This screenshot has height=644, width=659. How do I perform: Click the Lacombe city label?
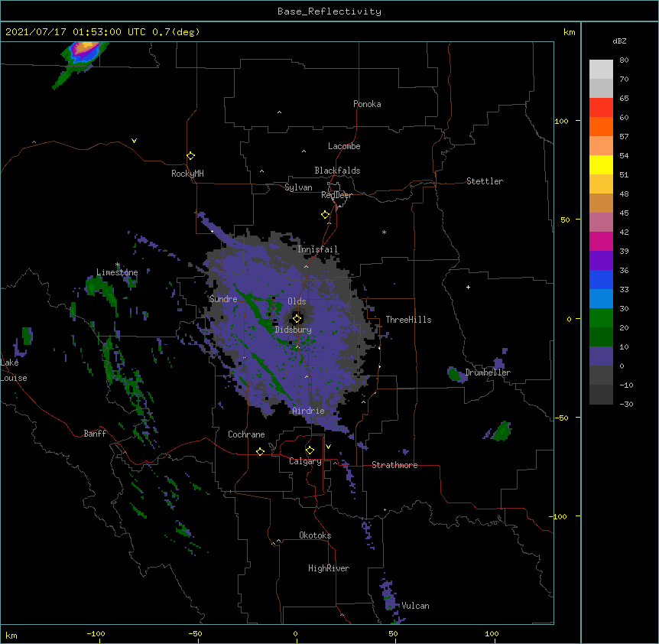coord(344,146)
